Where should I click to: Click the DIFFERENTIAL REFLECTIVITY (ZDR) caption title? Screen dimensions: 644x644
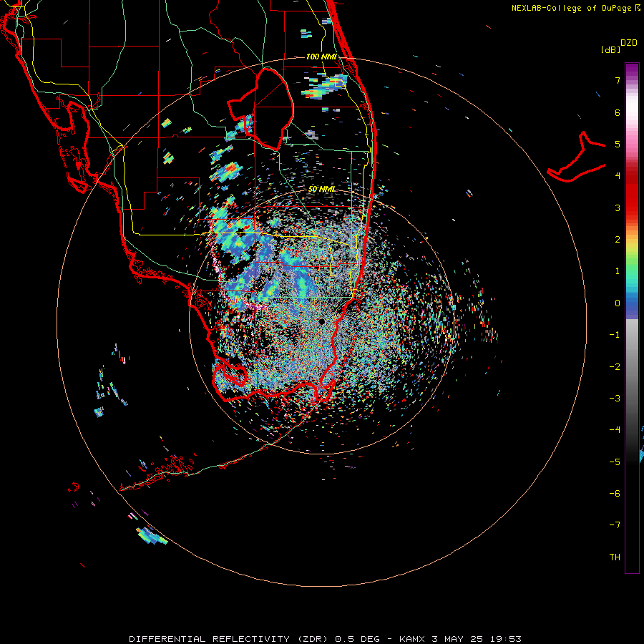(x=229, y=639)
